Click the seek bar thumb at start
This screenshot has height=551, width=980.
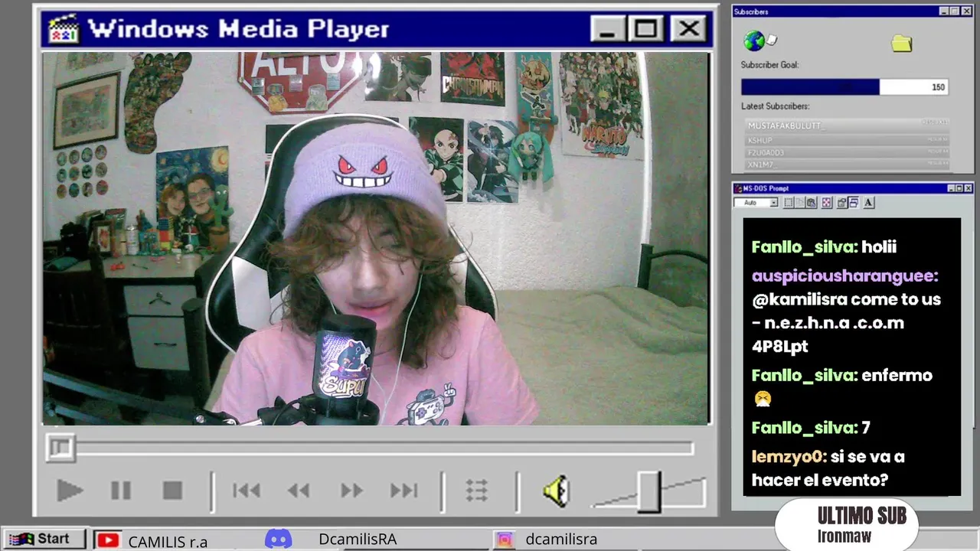pyautogui.click(x=60, y=448)
